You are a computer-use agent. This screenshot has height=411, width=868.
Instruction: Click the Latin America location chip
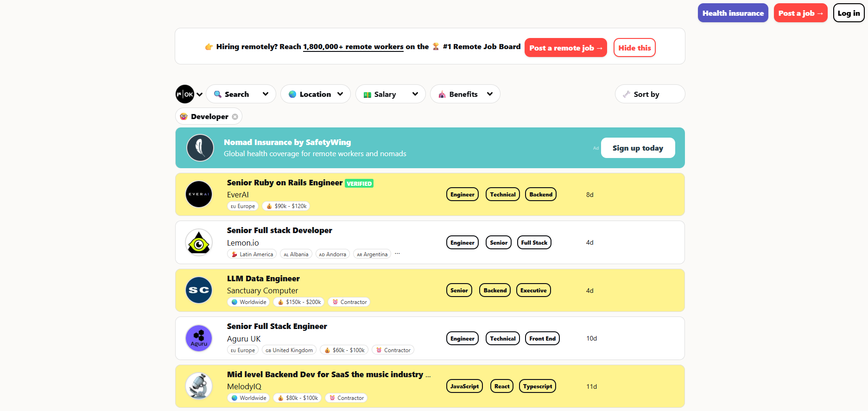coord(252,254)
